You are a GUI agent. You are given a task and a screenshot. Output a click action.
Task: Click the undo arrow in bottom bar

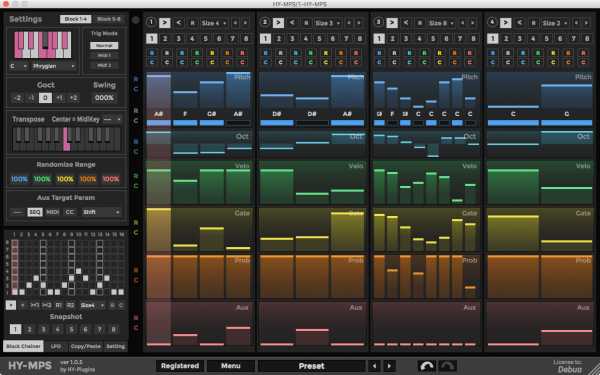427,366
